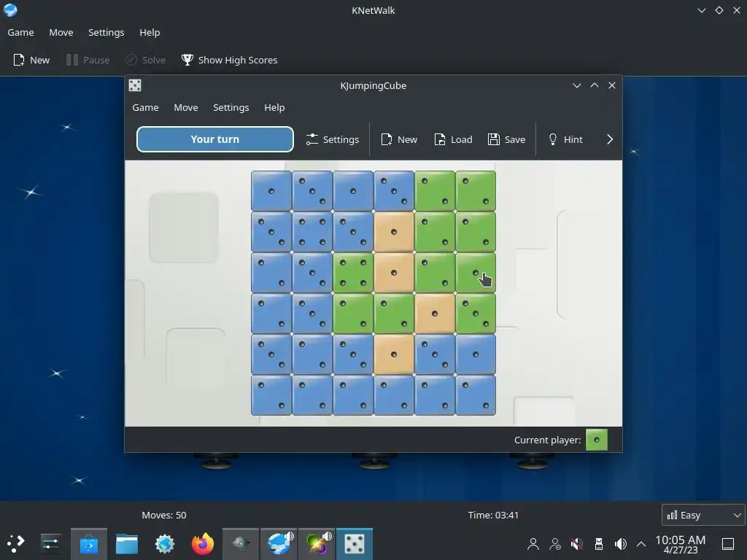The height and width of the screenshot is (560, 747).
Task: Click Solve in KNetWalk toolbar
Action: coord(145,60)
